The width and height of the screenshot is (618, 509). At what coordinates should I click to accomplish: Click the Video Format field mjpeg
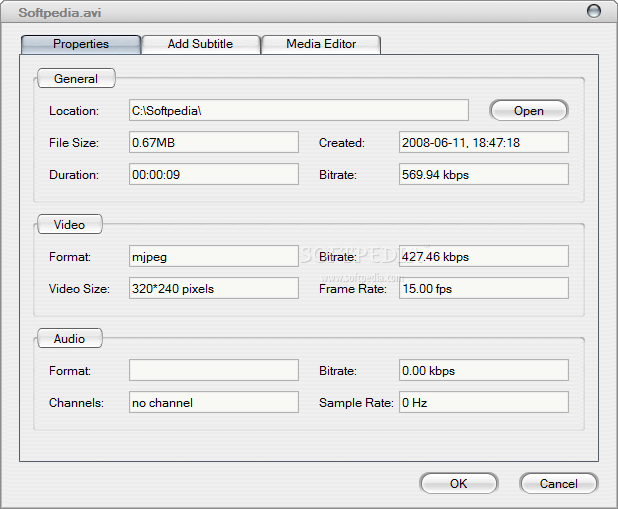[214, 256]
